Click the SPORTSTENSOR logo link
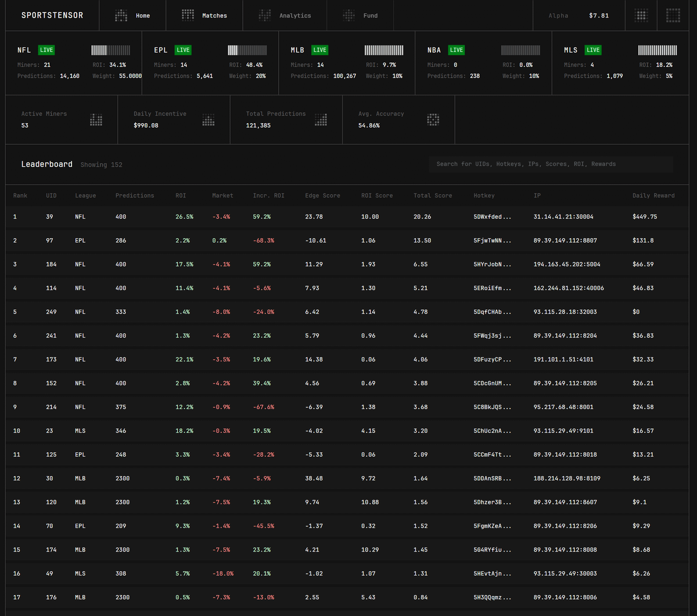This screenshot has width=697, height=616. pos(52,16)
